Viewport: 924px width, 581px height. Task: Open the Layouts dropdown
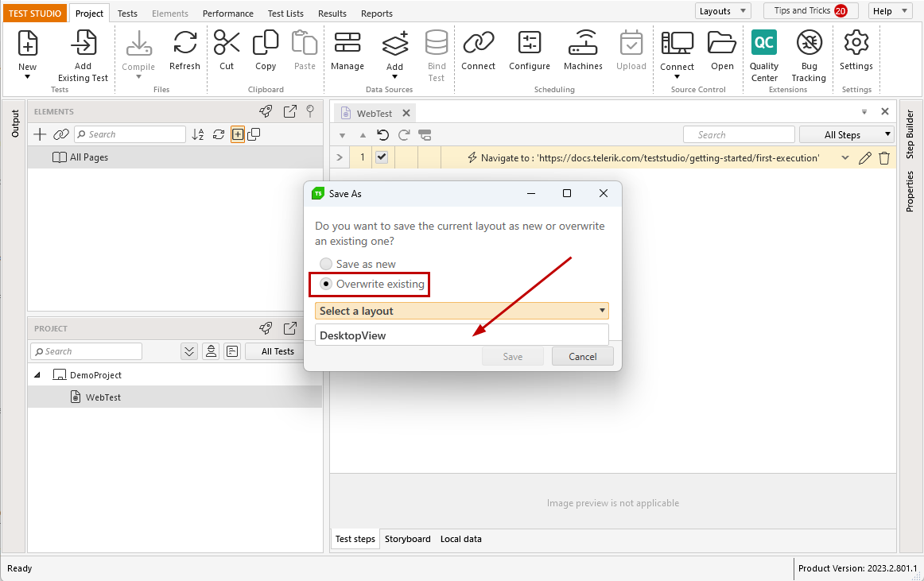coord(723,10)
